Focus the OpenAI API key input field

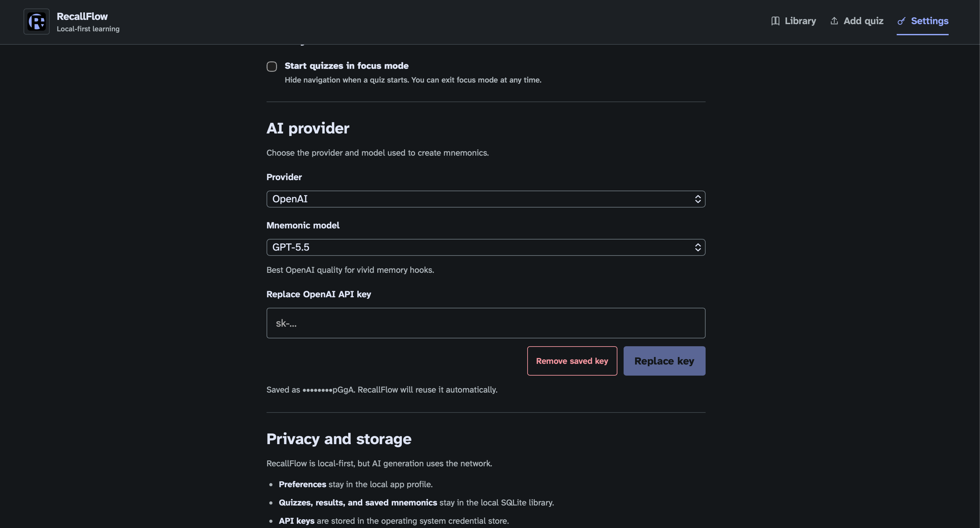click(486, 323)
